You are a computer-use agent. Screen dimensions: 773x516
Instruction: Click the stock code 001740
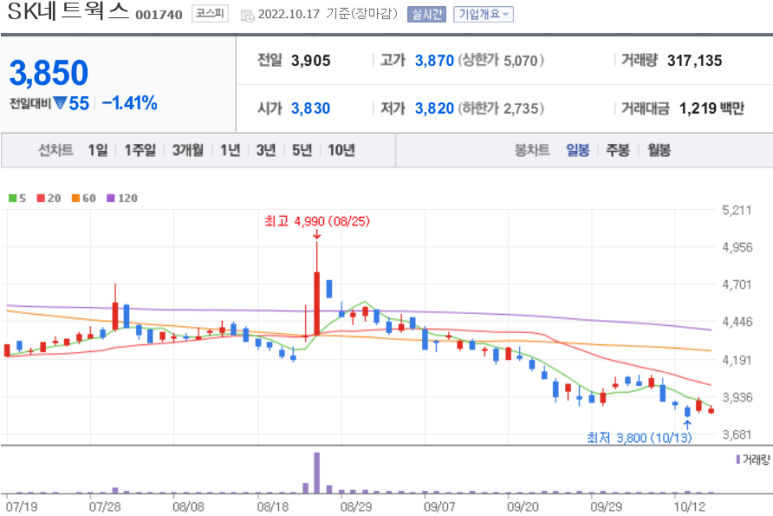coord(159,15)
